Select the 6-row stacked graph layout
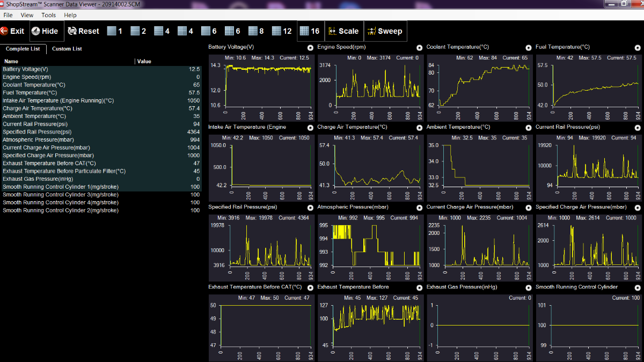 click(209, 31)
